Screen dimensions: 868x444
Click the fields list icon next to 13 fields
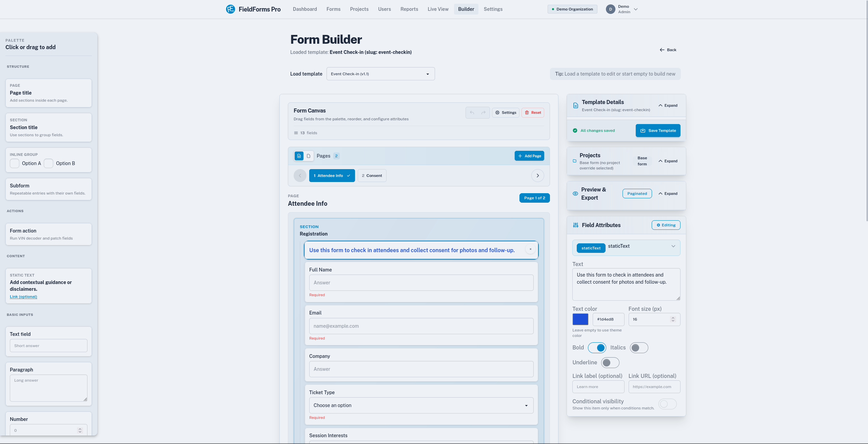(296, 133)
